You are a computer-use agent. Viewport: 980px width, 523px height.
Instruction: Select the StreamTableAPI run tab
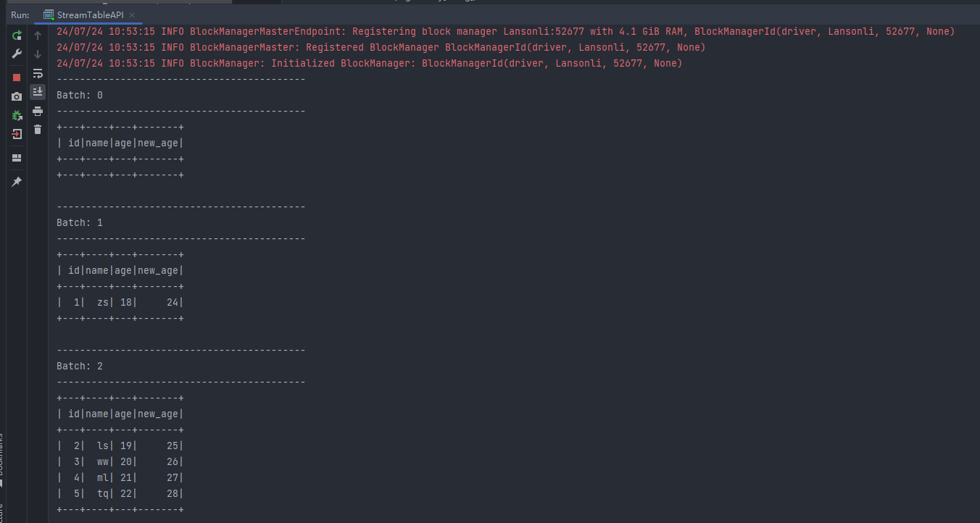[x=83, y=14]
